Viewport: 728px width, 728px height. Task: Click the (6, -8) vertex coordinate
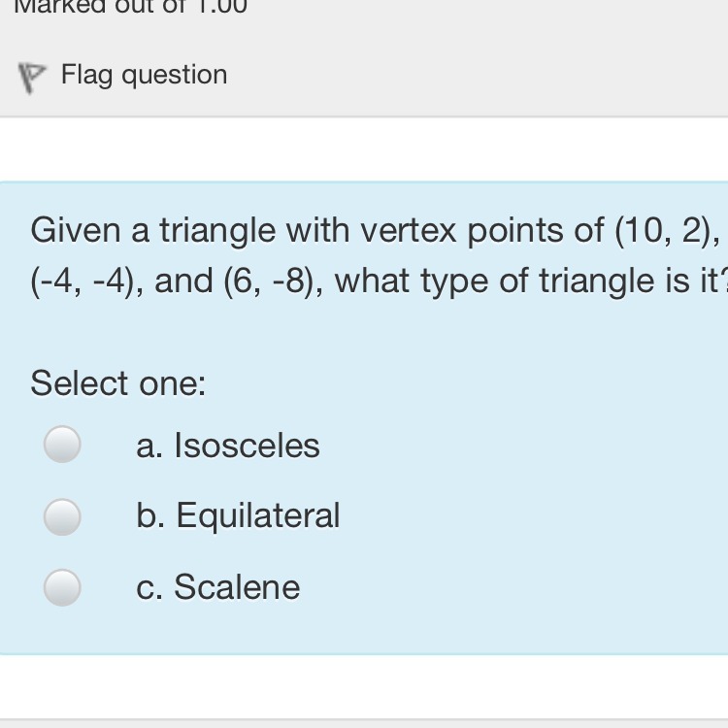click(275, 281)
